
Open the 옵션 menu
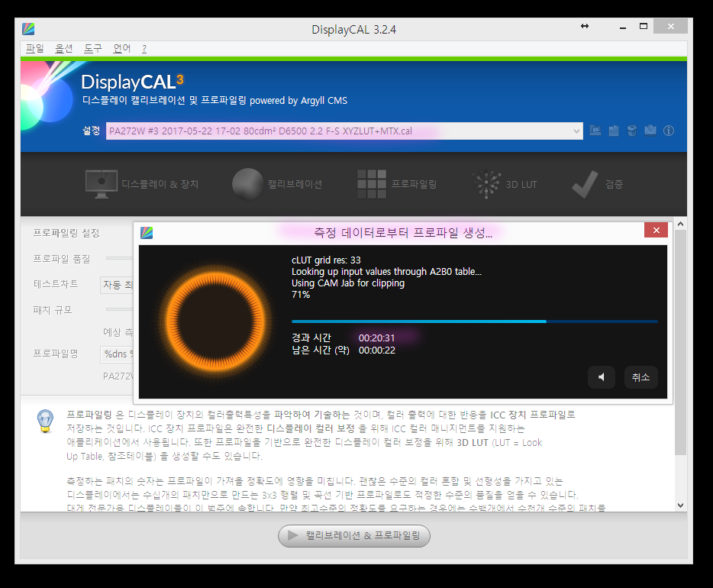(x=63, y=48)
